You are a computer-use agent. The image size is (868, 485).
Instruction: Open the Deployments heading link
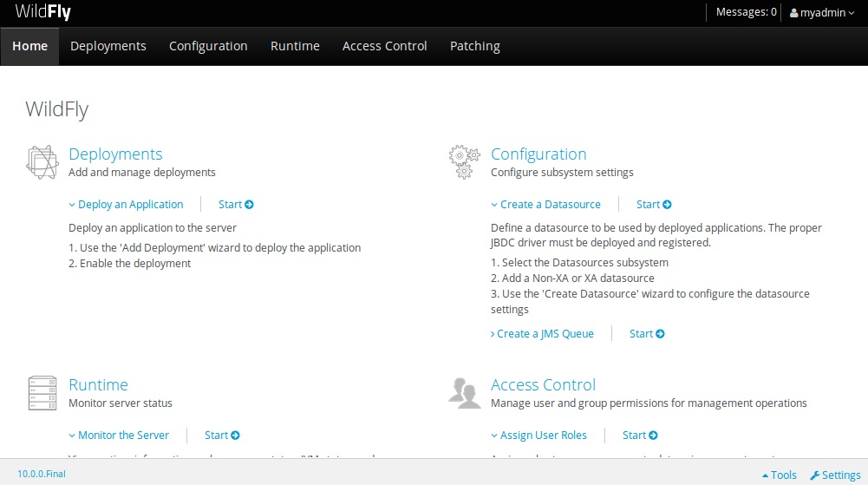115,154
